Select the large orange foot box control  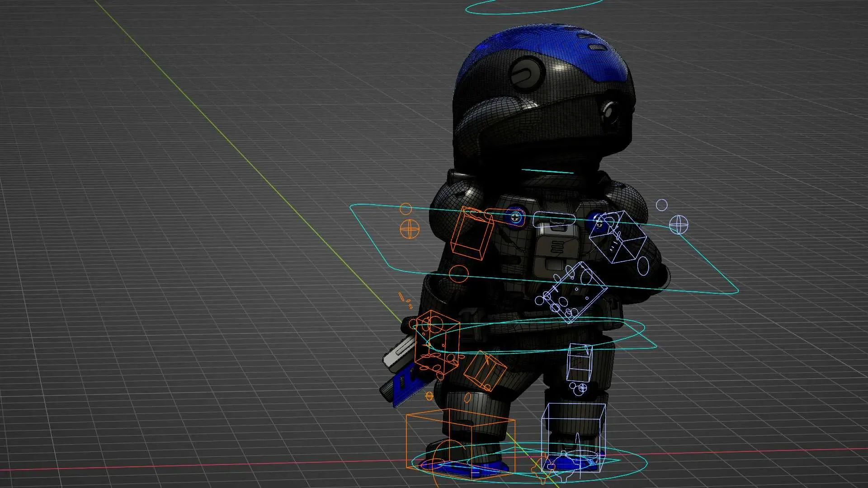[x=460, y=445]
